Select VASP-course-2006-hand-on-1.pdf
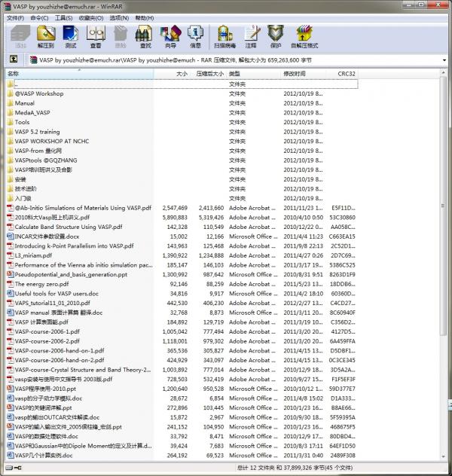 point(182,351)
